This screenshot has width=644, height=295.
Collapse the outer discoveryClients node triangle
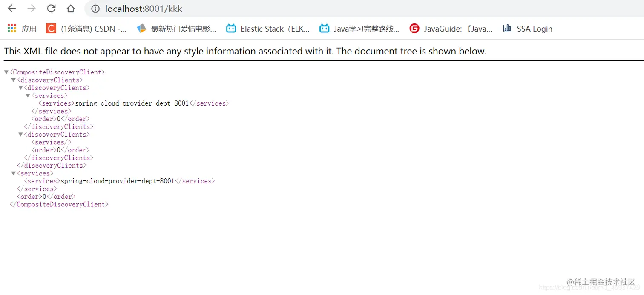[x=13, y=80]
